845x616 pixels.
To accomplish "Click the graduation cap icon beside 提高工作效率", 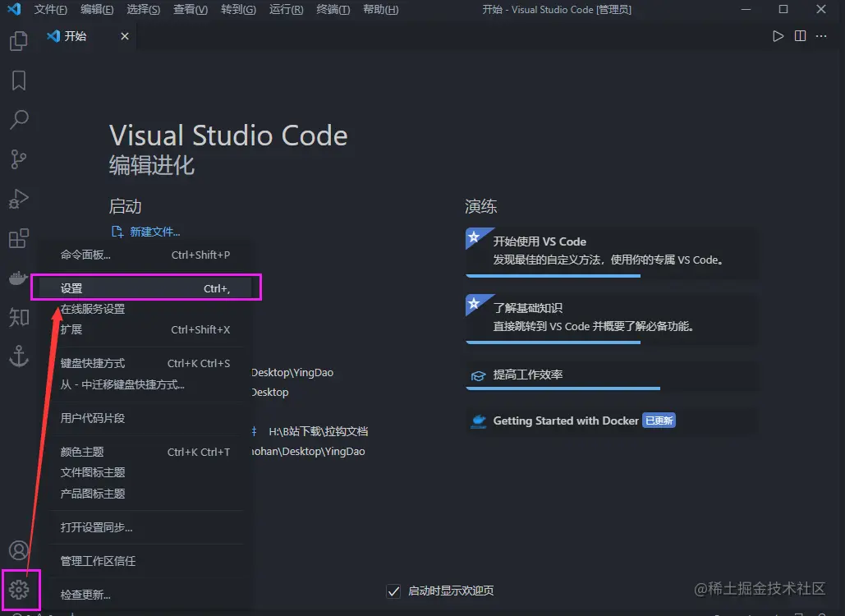I will tap(478, 375).
